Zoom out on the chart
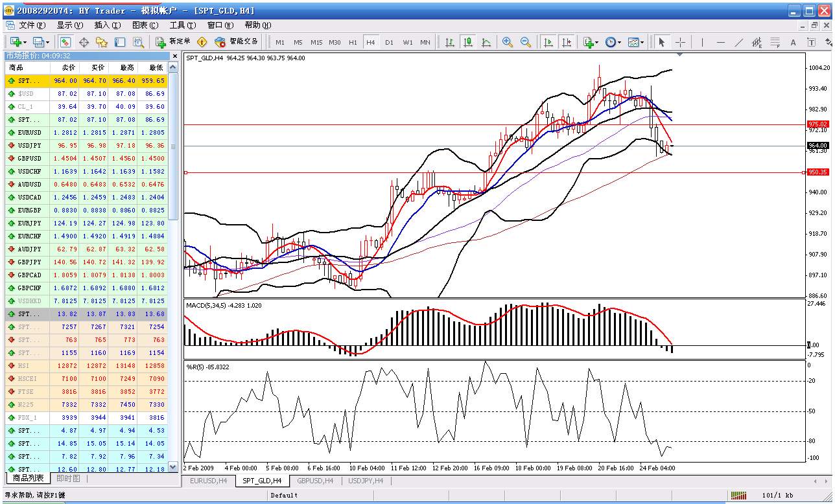 point(526,42)
